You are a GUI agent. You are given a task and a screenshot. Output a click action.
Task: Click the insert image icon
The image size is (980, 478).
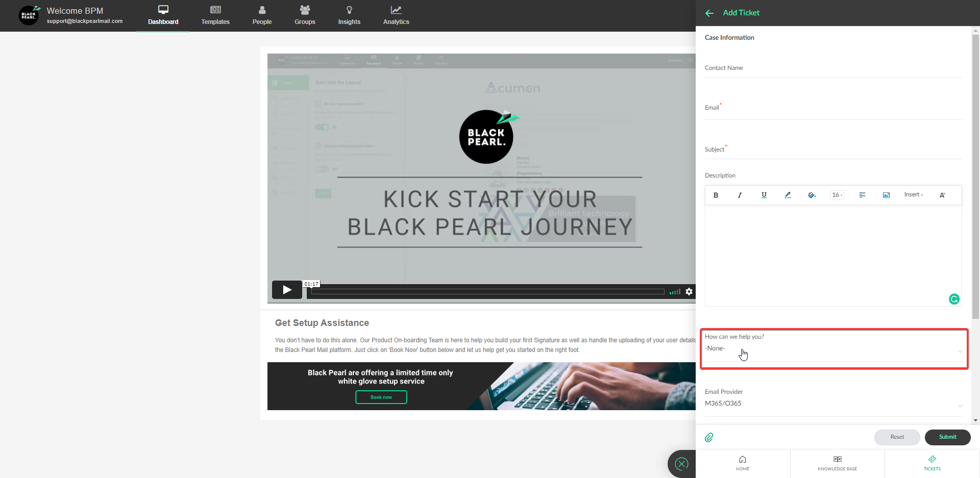886,195
